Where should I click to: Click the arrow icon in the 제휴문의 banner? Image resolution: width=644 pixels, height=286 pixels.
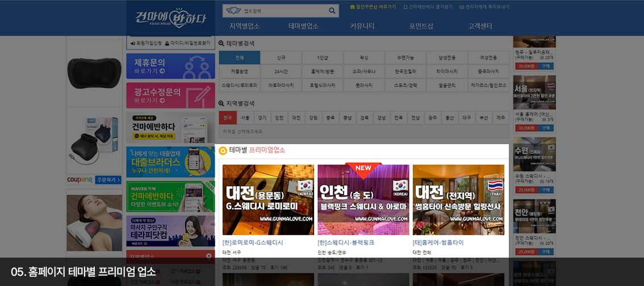point(162,71)
